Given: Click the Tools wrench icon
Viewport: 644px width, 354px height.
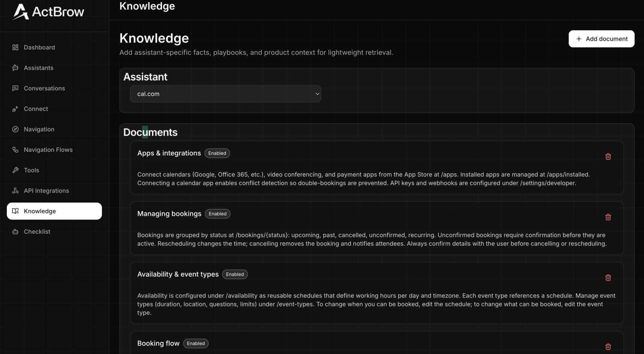Looking at the screenshot, I should click(15, 170).
